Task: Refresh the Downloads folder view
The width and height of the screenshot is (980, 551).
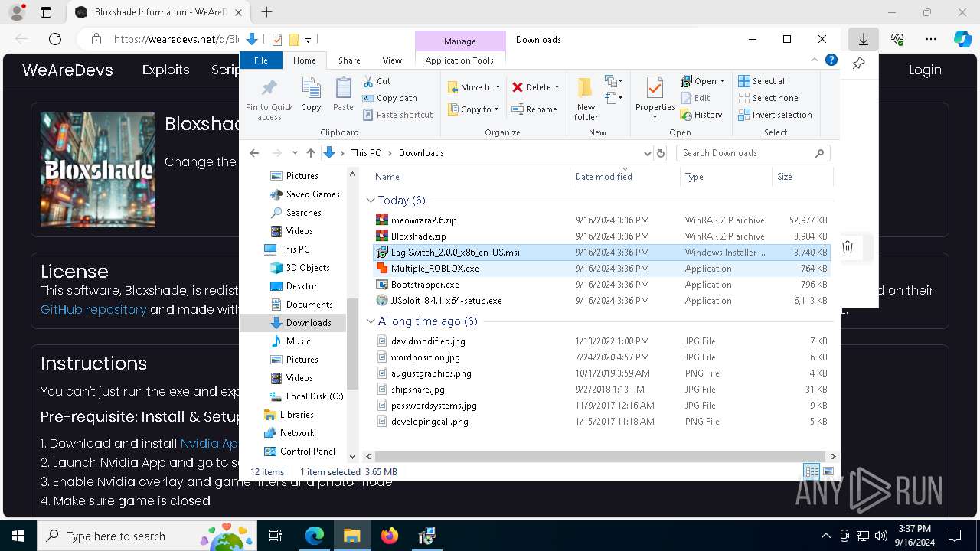Action: (x=661, y=153)
